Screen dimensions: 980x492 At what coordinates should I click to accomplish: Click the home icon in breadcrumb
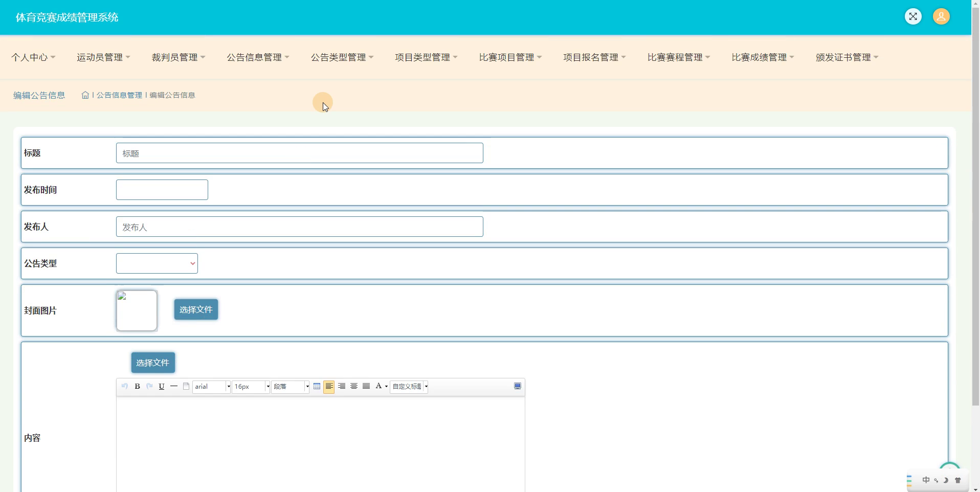85,95
